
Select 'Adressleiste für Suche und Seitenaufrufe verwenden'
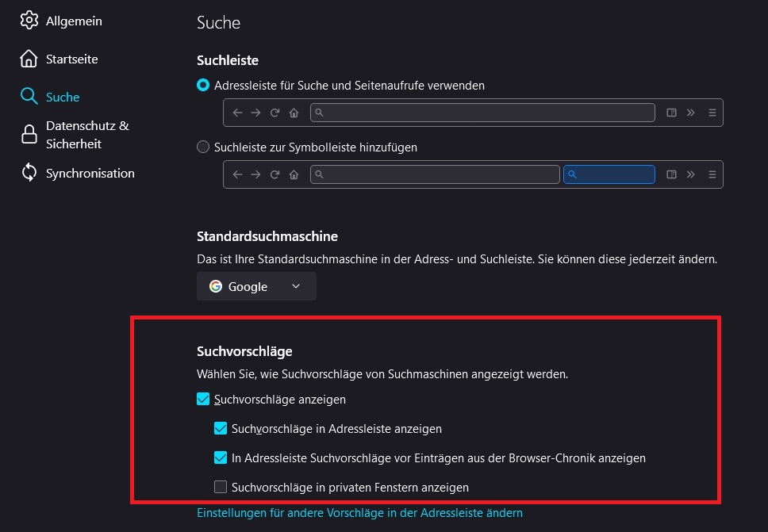[203, 85]
